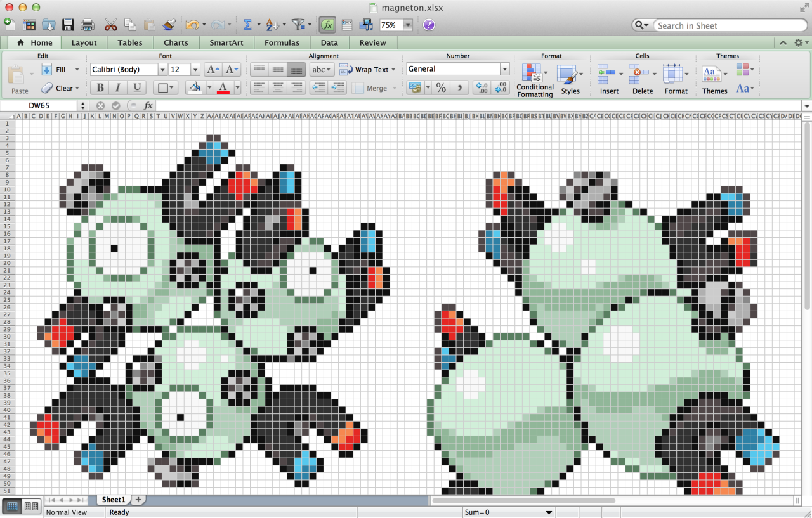Click the Copy icon in toolbar

tap(130, 25)
